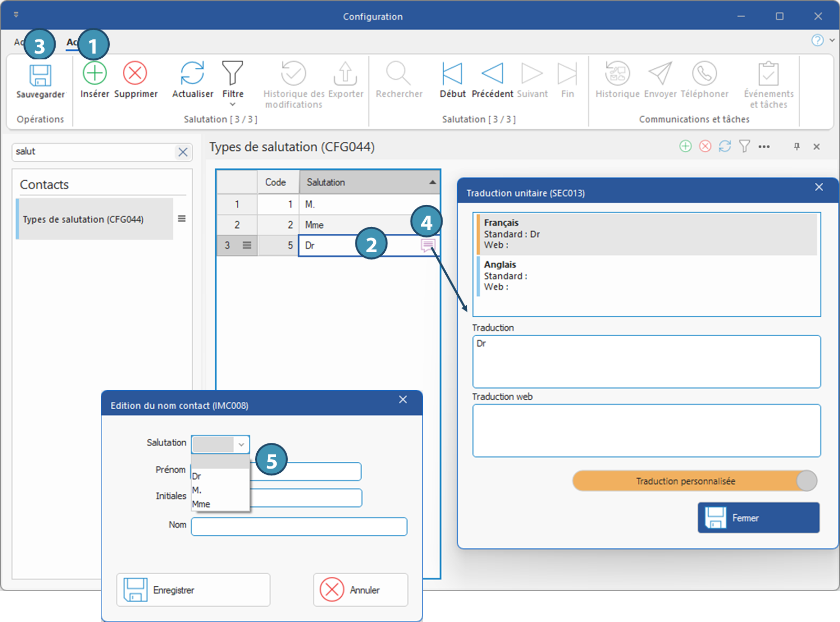Image resolution: width=840 pixels, height=622 pixels.
Task: Choose Mme from the salutation list
Action: pyautogui.click(x=201, y=504)
